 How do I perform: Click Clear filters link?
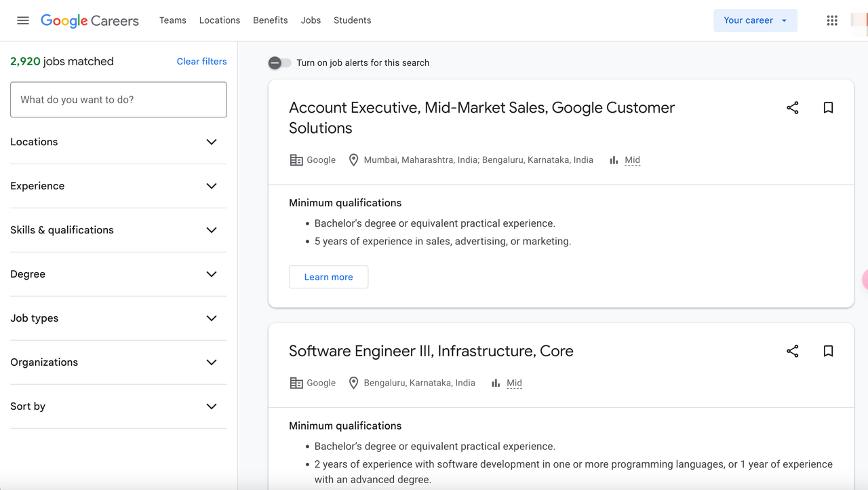coord(202,61)
